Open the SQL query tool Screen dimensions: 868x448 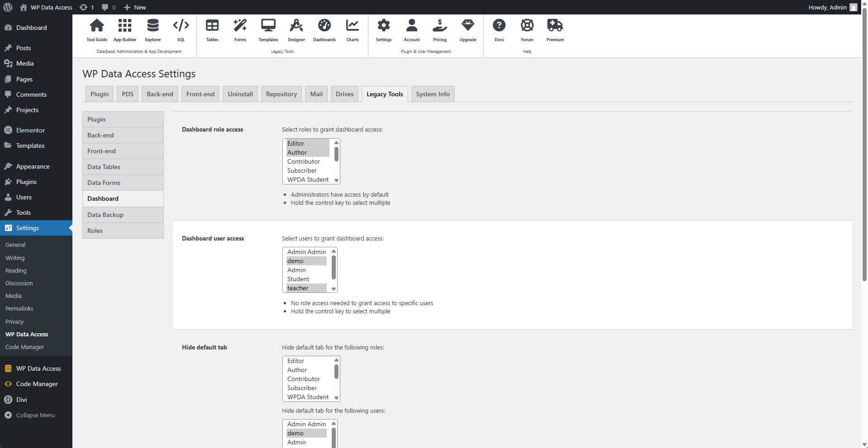point(181,29)
